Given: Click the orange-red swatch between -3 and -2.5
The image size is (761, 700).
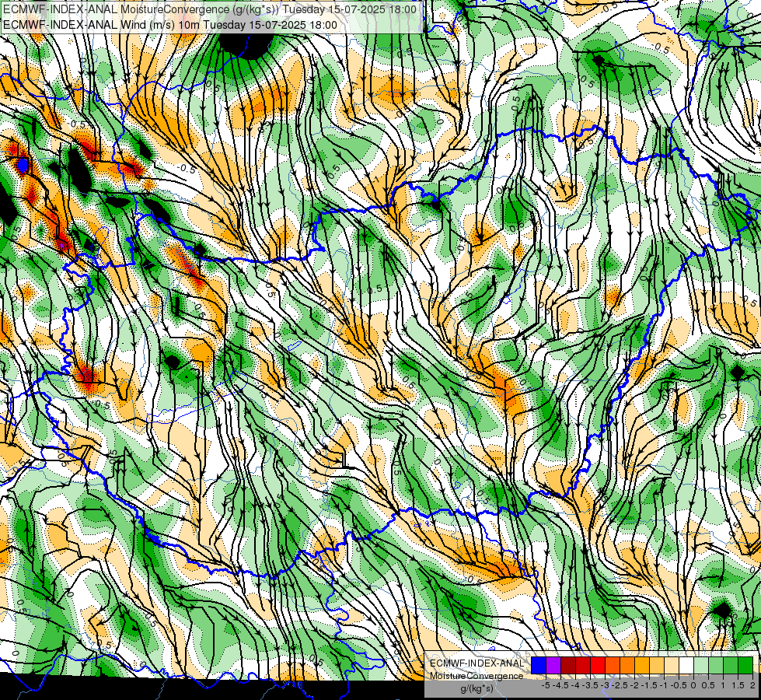Looking at the screenshot, I should click(613, 666).
